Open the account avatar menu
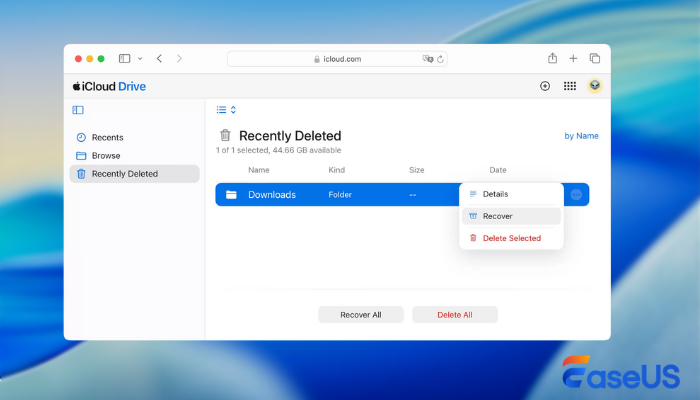The height and width of the screenshot is (400, 700). (595, 86)
